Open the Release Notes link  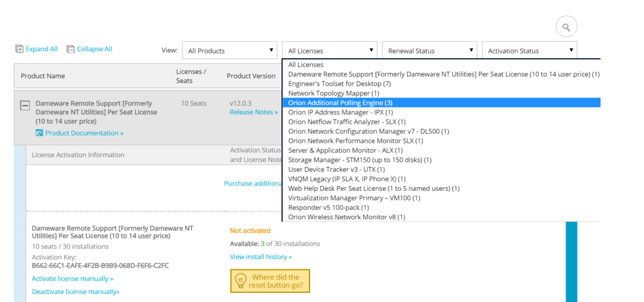254,112
